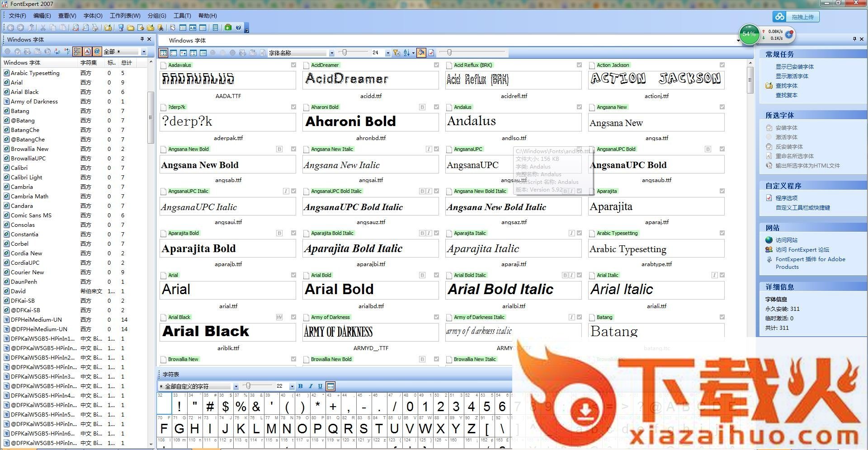Select the thumbnail grid view icon

pos(163,53)
